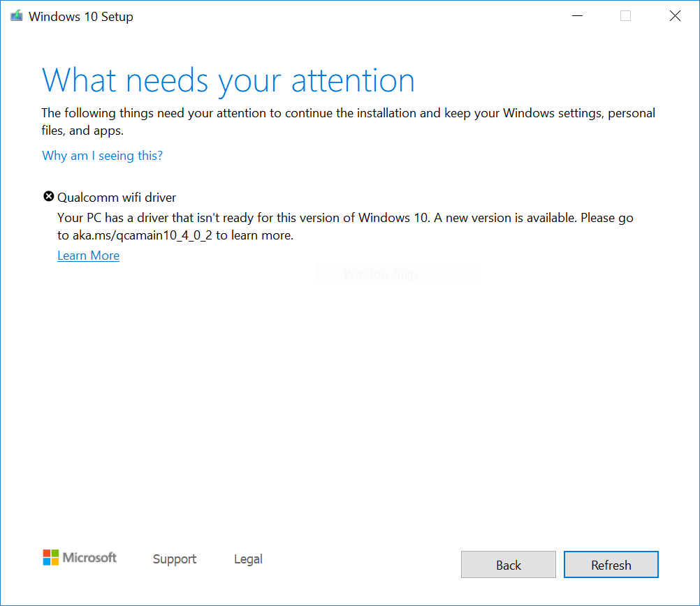Minimize the Windows 10 Setup window
The width and height of the screenshot is (700, 606).
coord(577,16)
